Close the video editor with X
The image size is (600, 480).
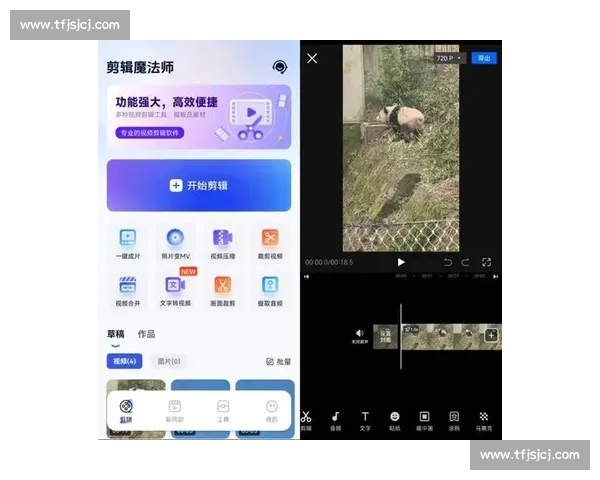[312, 58]
